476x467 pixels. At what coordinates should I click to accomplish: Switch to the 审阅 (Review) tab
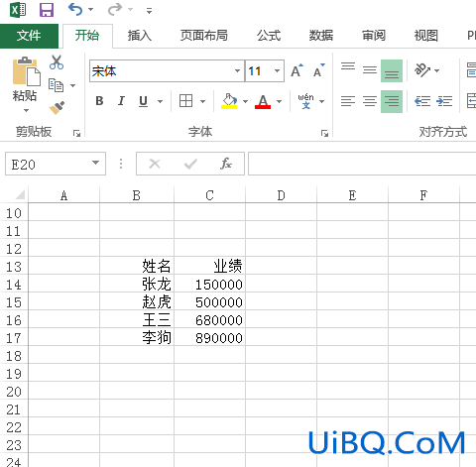pyautogui.click(x=374, y=36)
